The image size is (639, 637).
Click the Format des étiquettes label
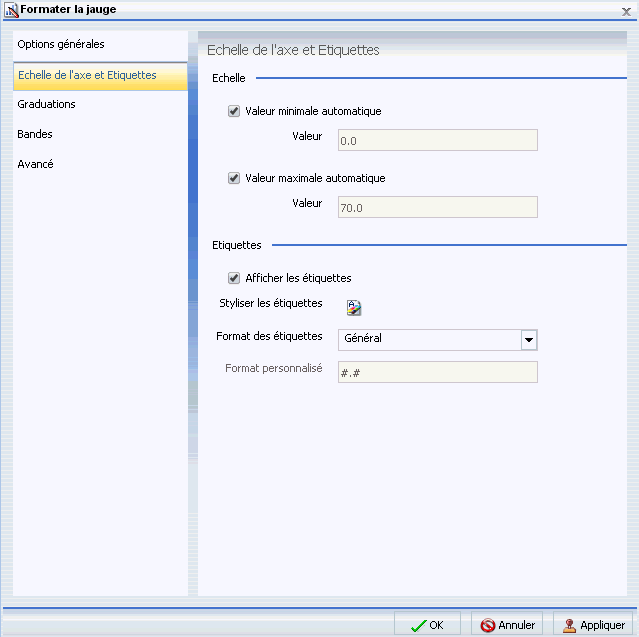[x=269, y=336]
